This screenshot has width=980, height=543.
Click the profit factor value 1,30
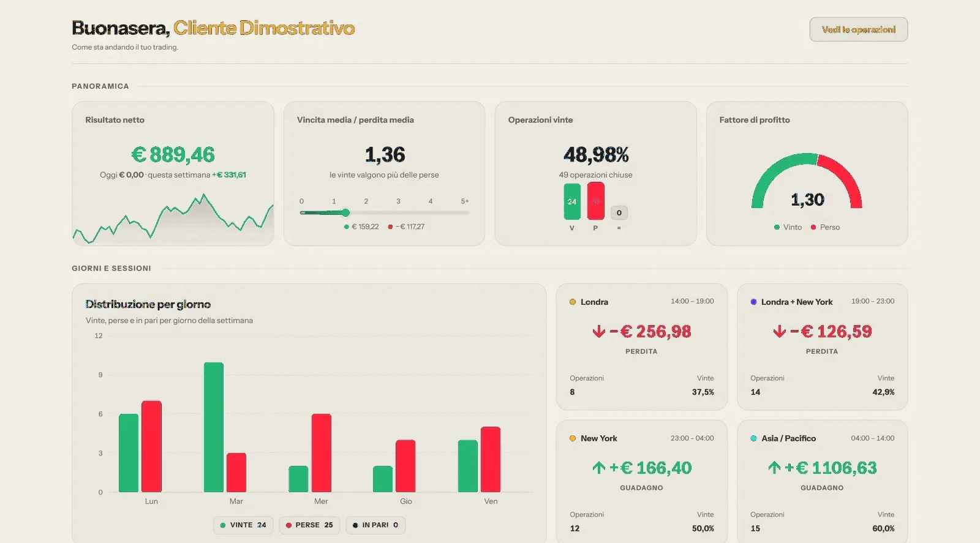(x=807, y=200)
